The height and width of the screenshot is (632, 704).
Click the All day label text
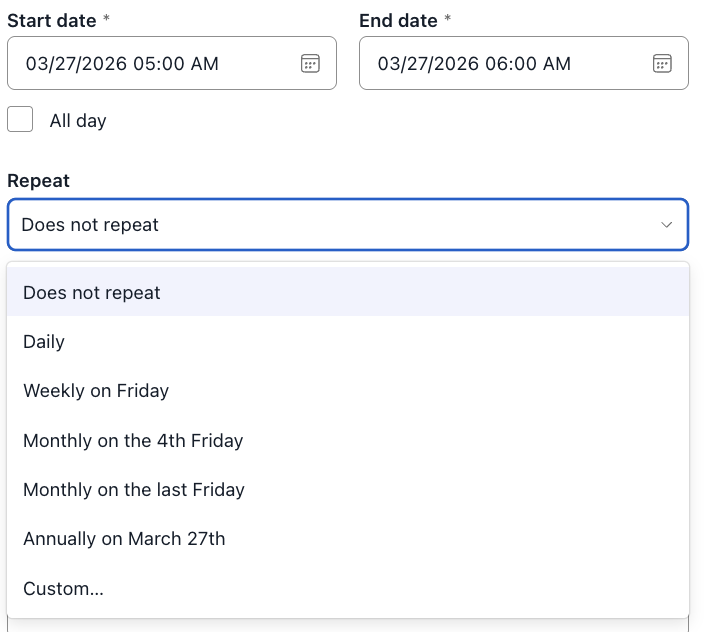point(78,121)
